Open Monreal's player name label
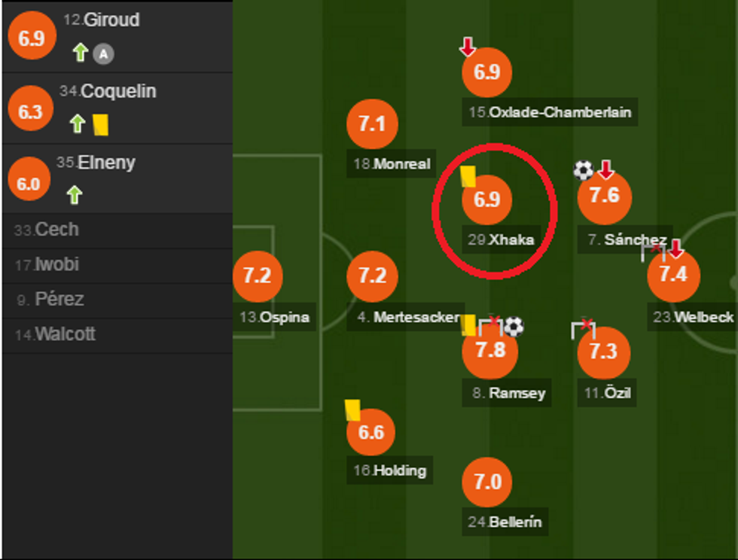 tap(392, 164)
